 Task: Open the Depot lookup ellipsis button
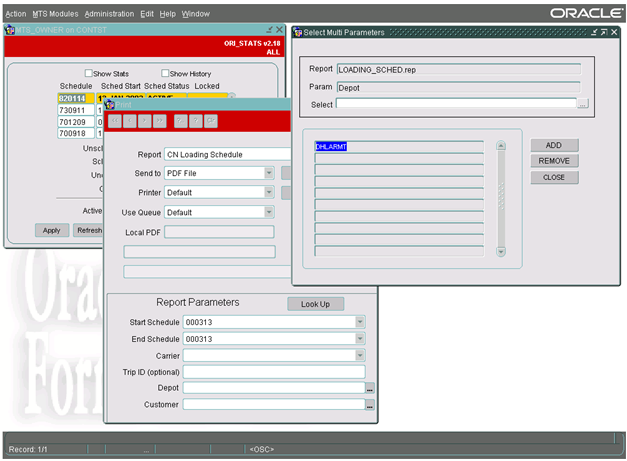click(370, 388)
